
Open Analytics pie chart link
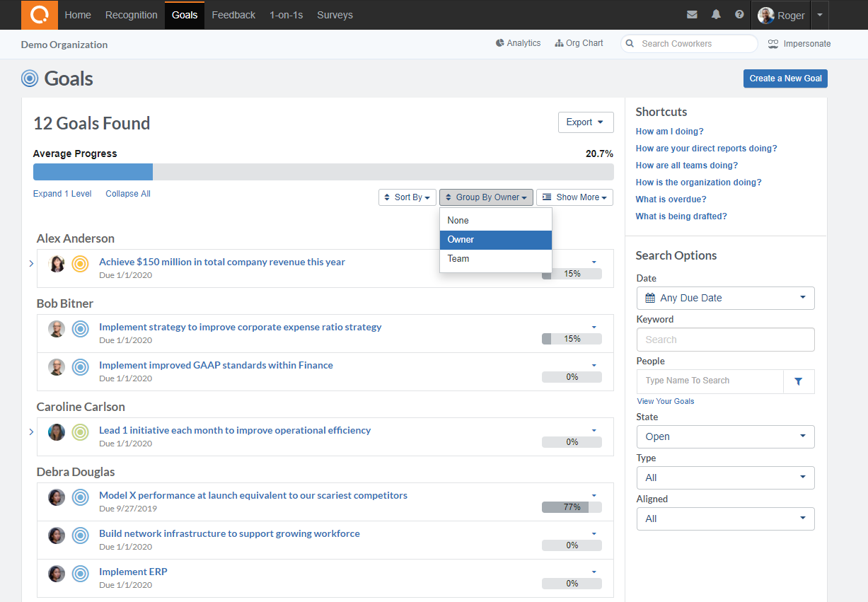[x=518, y=43]
